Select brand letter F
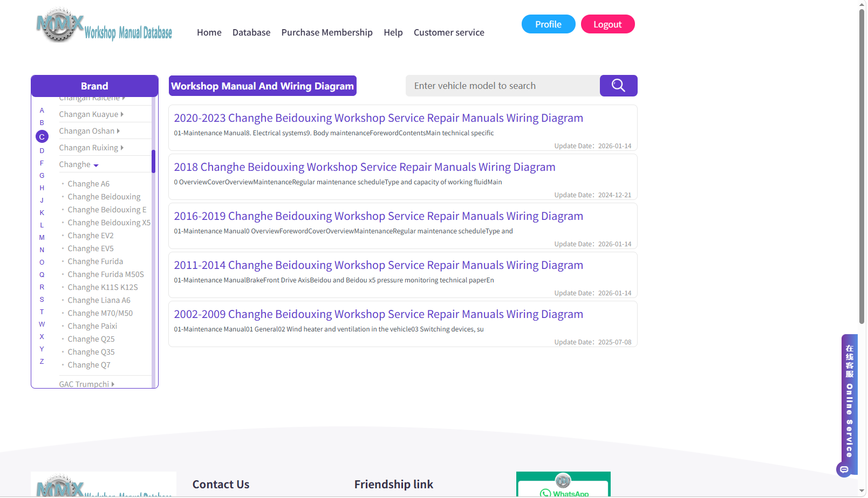This screenshot has height=498, width=868. pyautogui.click(x=42, y=163)
